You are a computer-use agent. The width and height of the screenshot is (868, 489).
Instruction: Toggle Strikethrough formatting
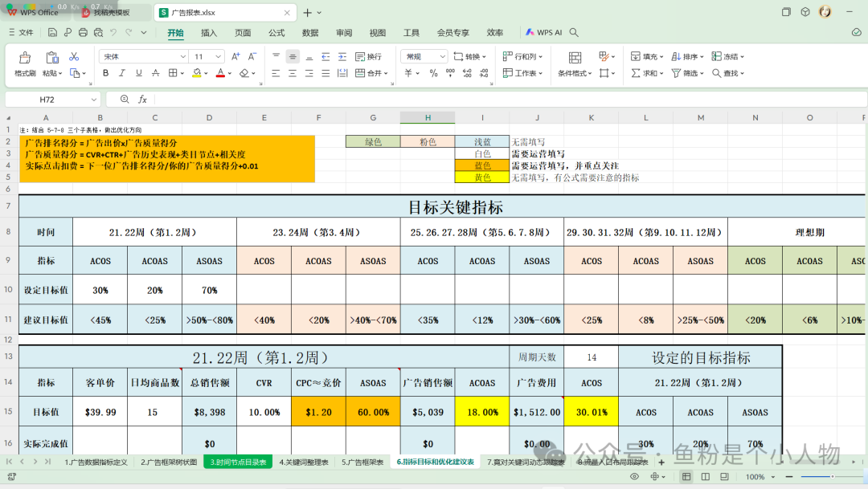pyautogui.click(x=156, y=73)
